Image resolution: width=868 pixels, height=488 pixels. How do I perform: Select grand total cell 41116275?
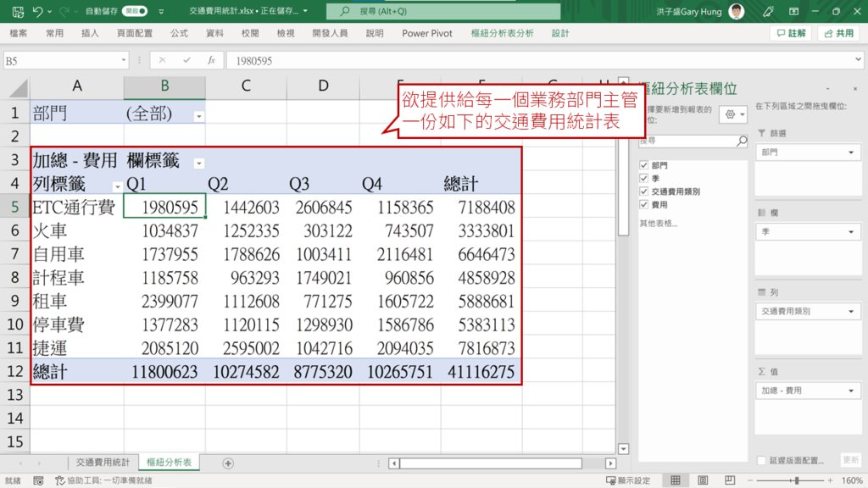[x=481, y=371]
